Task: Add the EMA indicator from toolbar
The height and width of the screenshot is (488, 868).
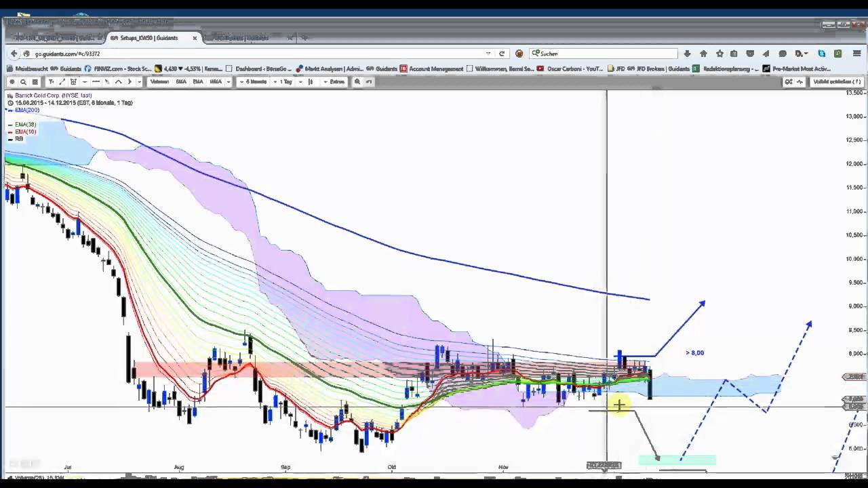Action: click(198, 81)
